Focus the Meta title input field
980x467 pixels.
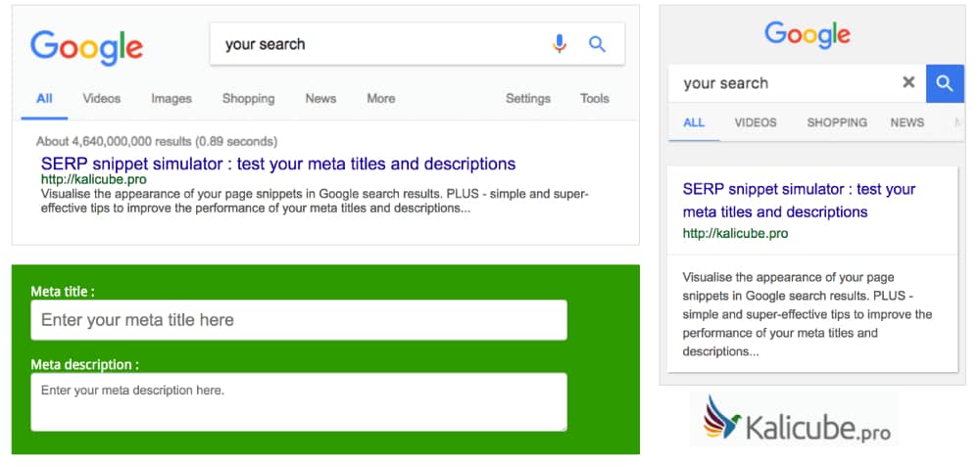pyautogui.click(x=299, y=320)
